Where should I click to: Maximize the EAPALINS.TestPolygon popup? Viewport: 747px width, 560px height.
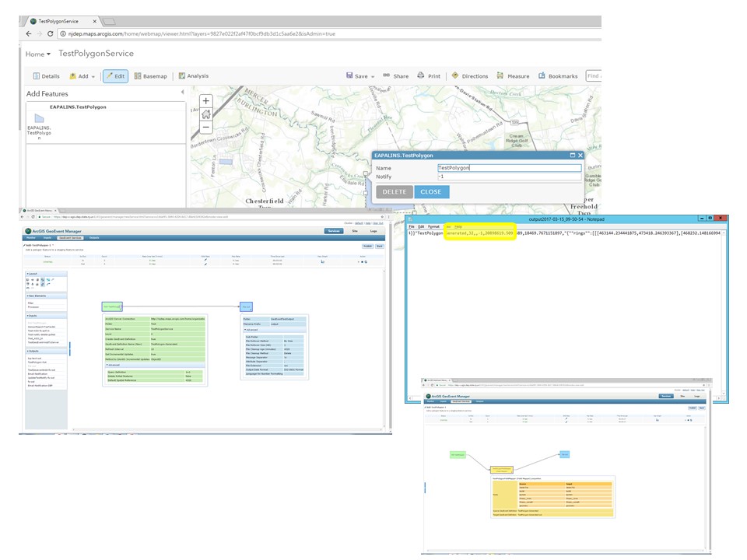tap(572, 156)
